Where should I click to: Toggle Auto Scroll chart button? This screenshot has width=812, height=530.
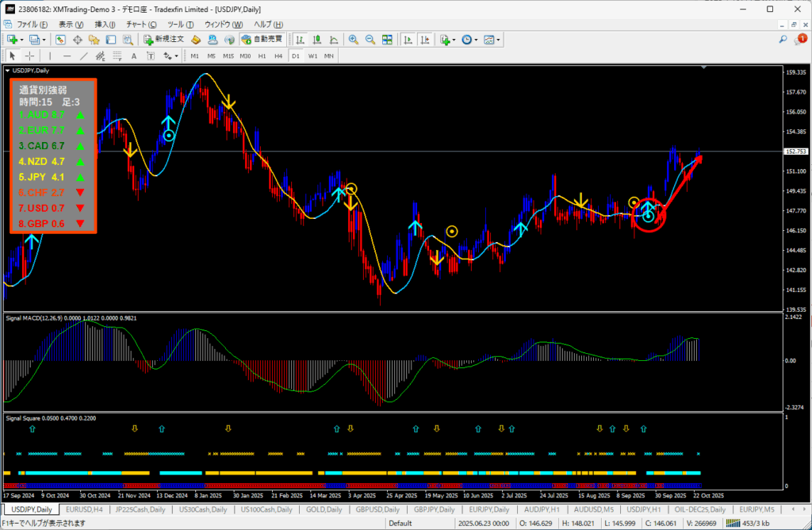coord(407,39)
